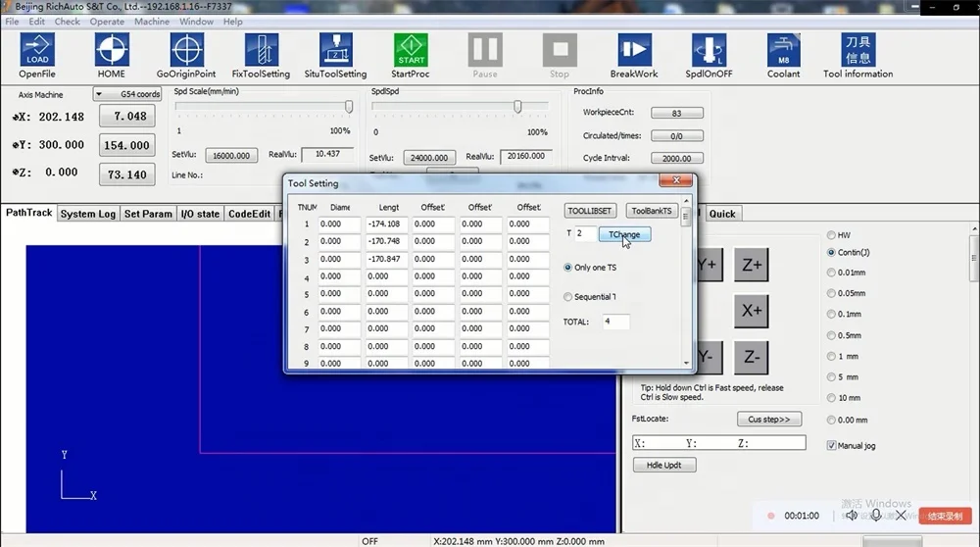Click Tool Setting scrollbar down arrow

[x=686, y=363]
